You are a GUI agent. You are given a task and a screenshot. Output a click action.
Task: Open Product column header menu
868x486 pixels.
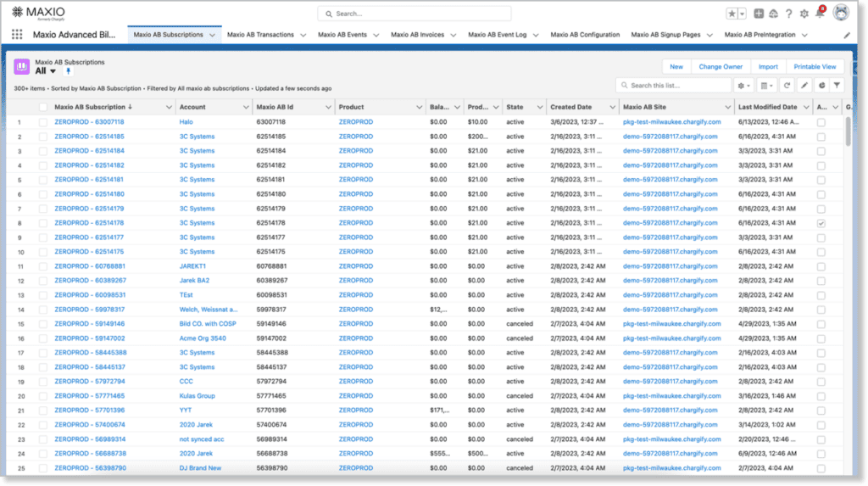(x=419, y=107)
